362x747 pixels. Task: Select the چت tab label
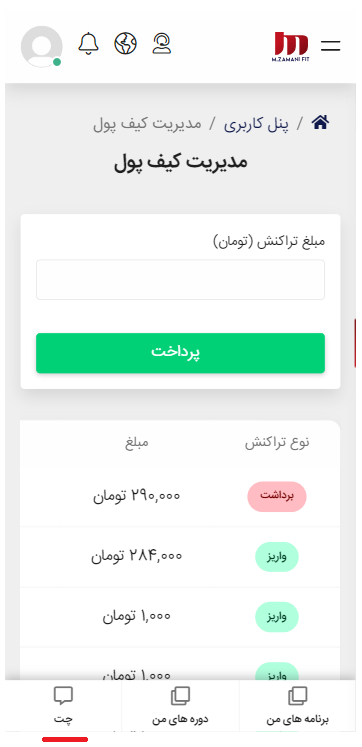coord(63,719)
